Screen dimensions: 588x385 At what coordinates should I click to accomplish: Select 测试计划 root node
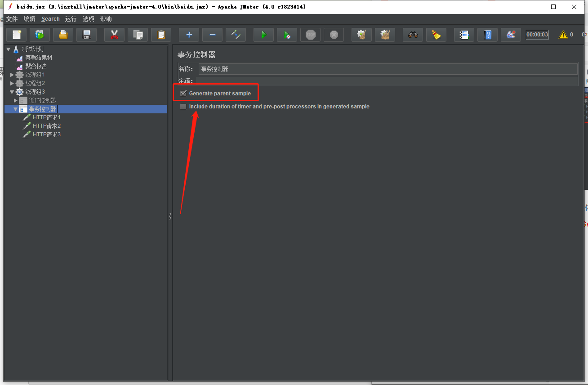pos(32,49)
